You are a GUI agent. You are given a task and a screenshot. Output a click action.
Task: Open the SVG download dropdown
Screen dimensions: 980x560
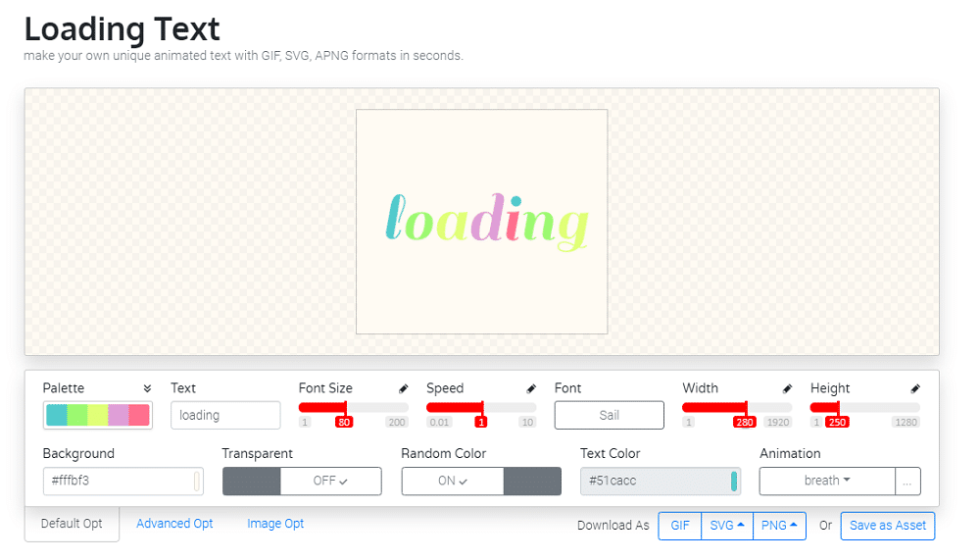(727, 526)
